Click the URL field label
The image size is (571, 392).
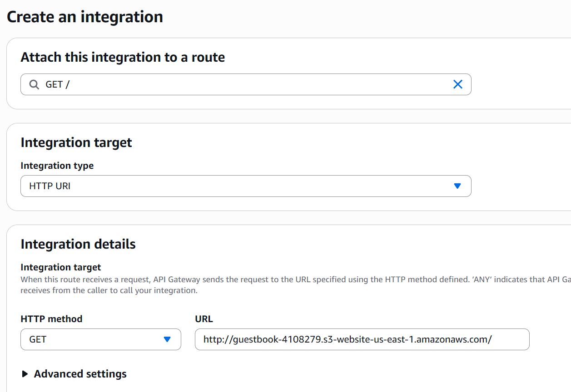coord(204,319)
